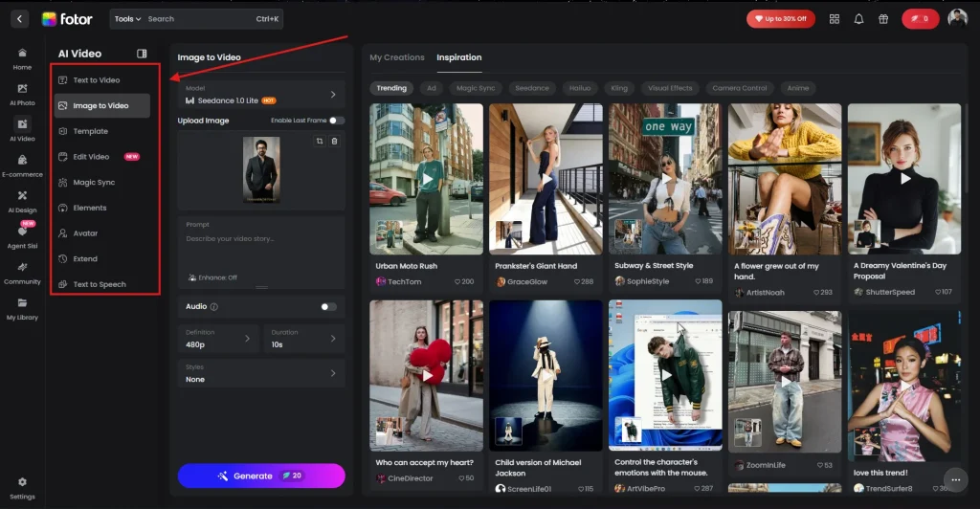
Task: Click the back arrow button
Action: 19,19
